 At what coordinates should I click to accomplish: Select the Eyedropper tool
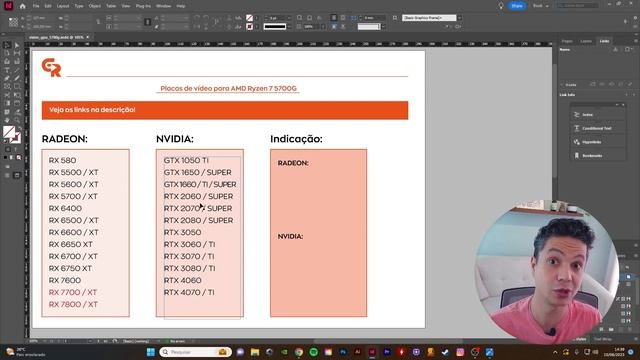coord(17,112)
